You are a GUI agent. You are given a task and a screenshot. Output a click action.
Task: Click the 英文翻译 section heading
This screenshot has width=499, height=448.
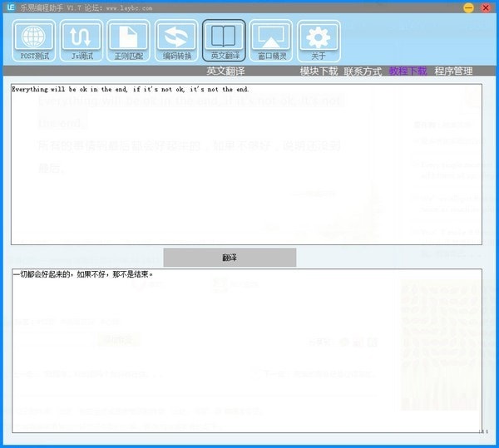(225, 71)
